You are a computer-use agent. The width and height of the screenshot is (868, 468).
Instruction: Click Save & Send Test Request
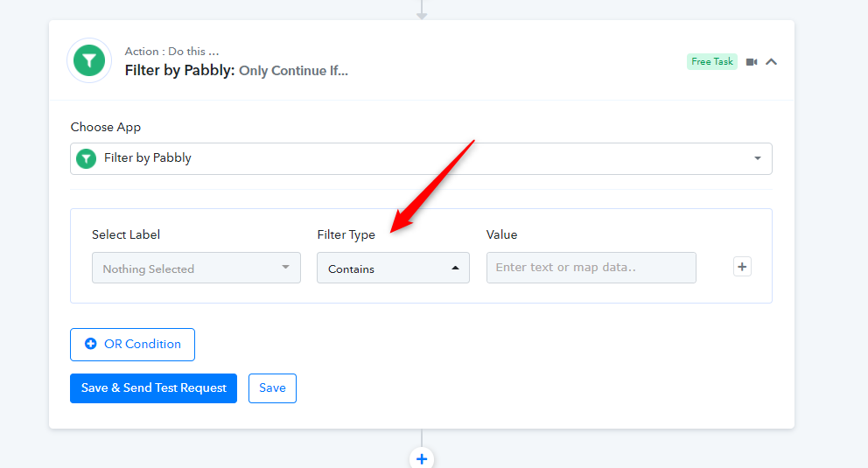coord(153,388)
